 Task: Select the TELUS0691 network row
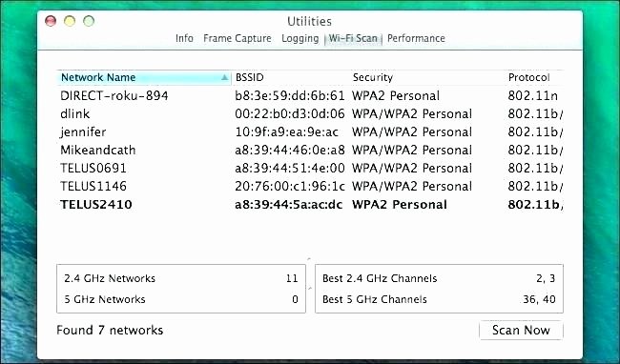pyautogui.click(x=310, y=169)
